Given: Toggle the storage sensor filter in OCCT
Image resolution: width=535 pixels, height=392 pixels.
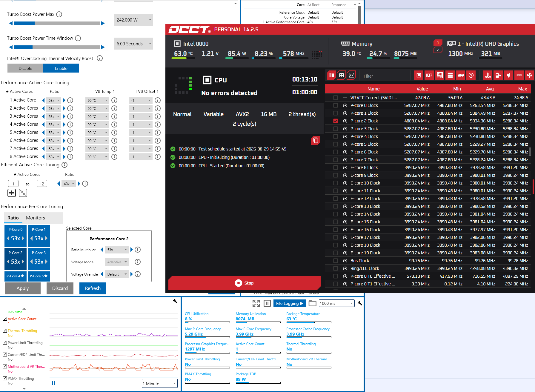Looking at the screenshot, I should (x=450, y=76).
